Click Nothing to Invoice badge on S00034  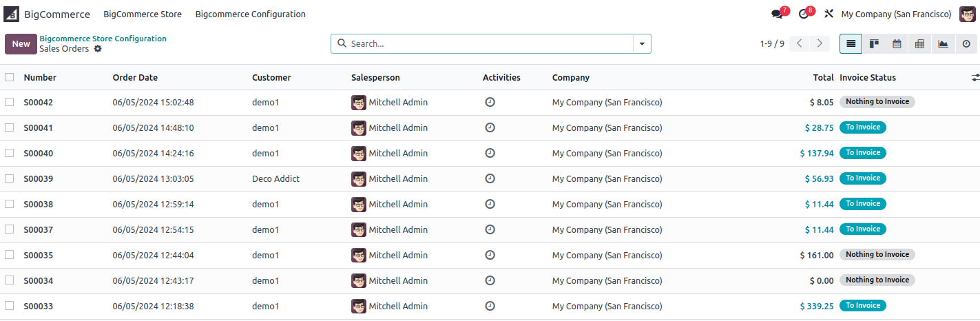(x=877, y=280)
